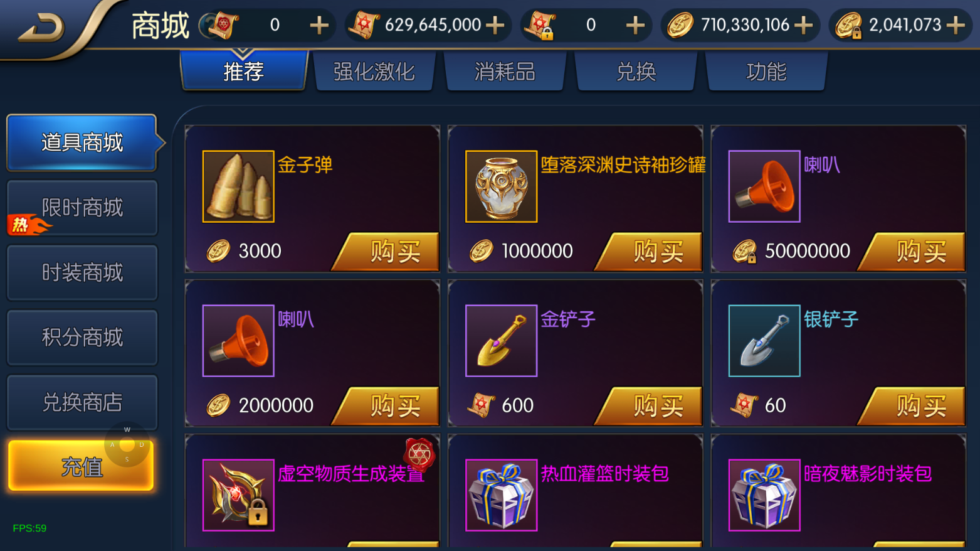The image size is (980, 551).
Task: Buy 金子弹 for 3000 coins
Action: pos(387,251)
